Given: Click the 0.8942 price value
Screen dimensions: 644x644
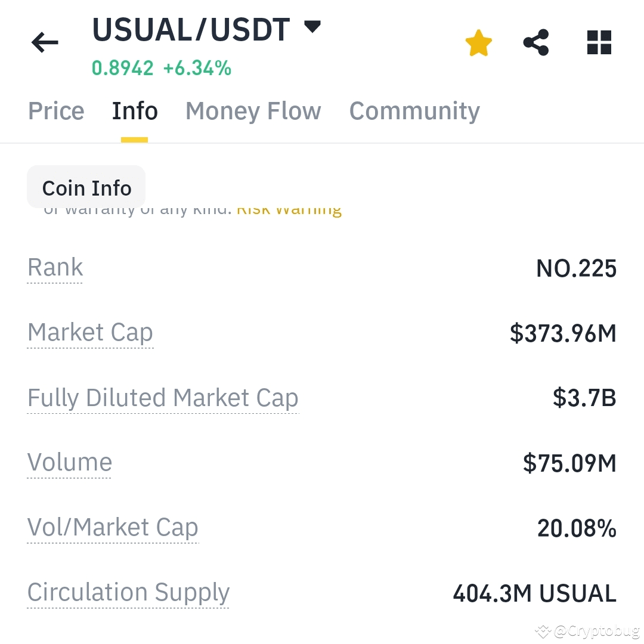Looking at the screenshot, I should [122, 68].
